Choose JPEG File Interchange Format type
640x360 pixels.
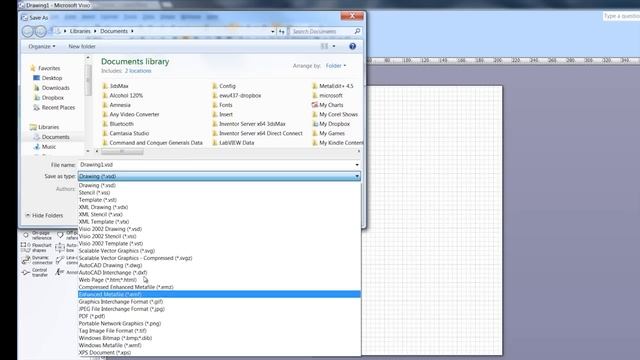[220, 309]
